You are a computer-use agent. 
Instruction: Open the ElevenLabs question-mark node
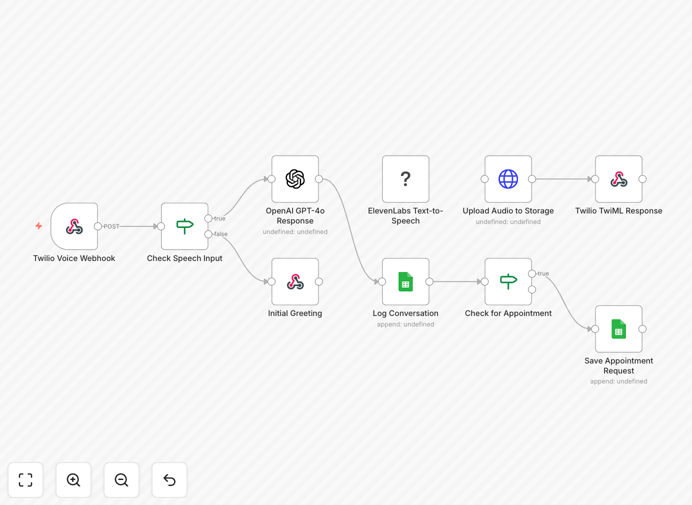[406, 179]
